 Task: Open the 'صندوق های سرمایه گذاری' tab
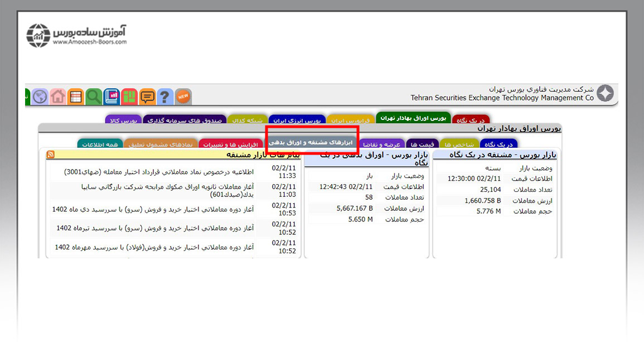tap(185, 120)
